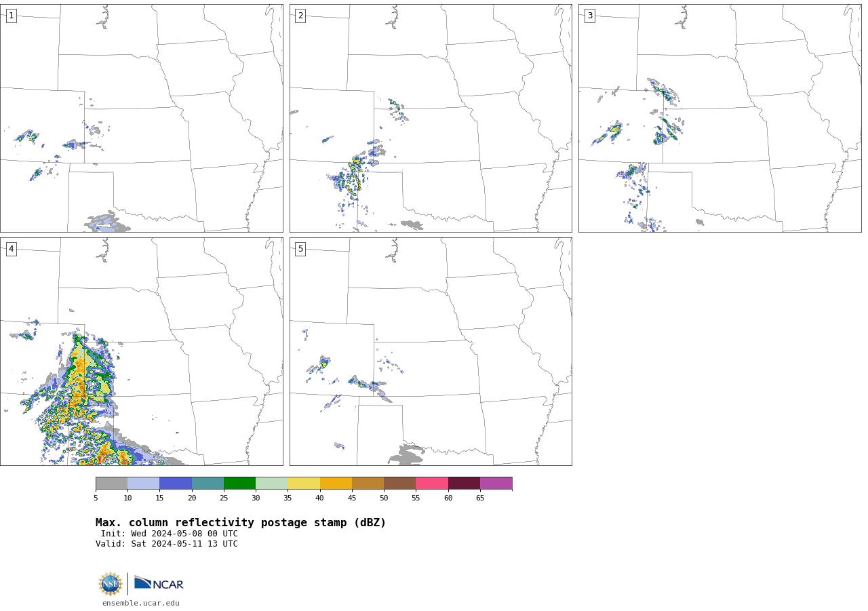Click the pink 55-60 dBZ swatch
868x611 pixels.
click(432, 484)
